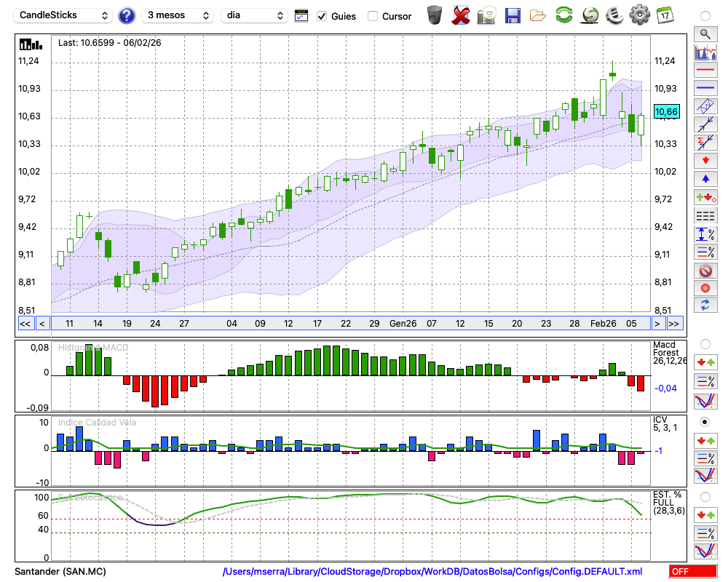Select the MACD Forest panel radio button
The width and height of the screenshot is (728, 582).
point(705,344)
